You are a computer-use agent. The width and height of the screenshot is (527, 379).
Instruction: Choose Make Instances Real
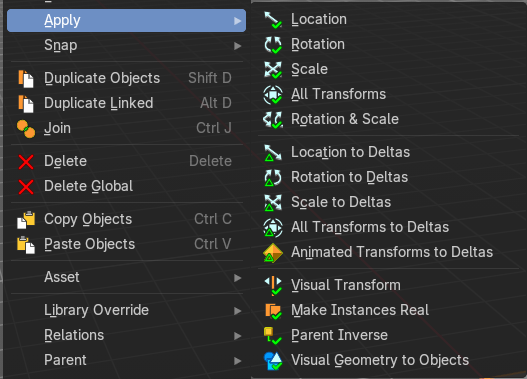coord(389,310)
